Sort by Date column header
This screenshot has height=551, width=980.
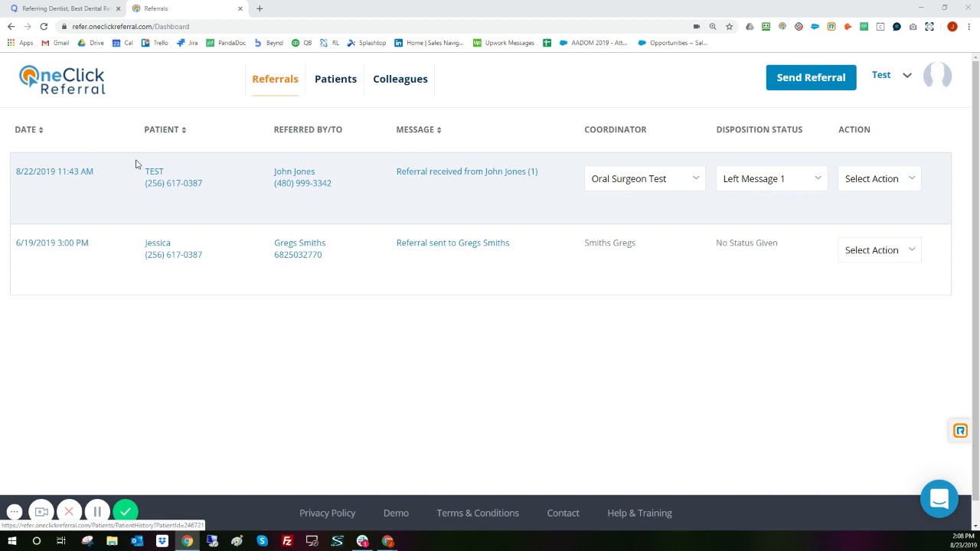point(29,129)
